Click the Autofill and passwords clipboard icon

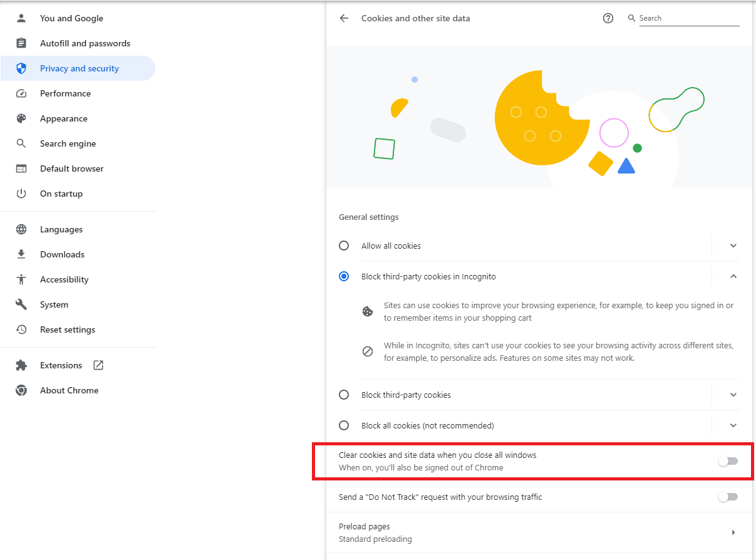pos(21,43)
